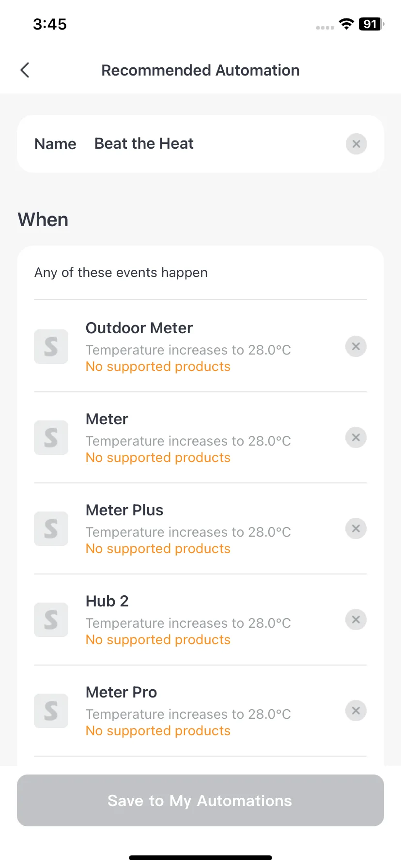Screen dimensions: 401x868
Task: Open the Hub 2 temperature condition
Action: pos(188,623)
